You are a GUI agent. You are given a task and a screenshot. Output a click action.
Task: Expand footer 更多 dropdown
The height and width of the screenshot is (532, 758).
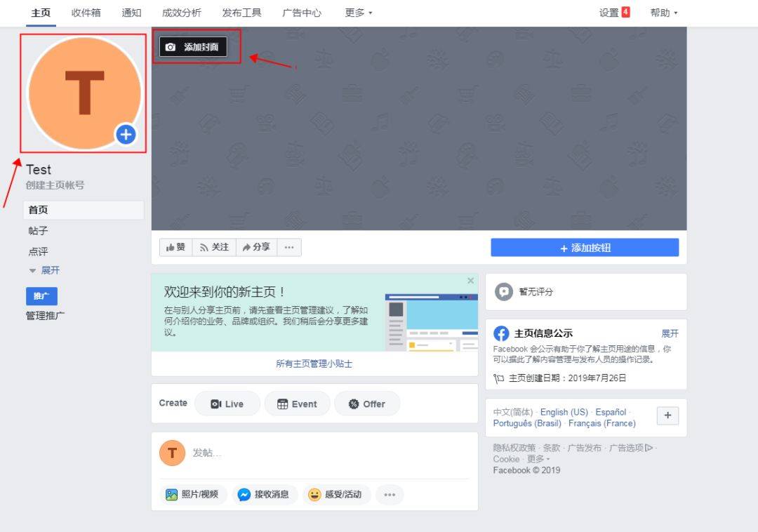538,459
